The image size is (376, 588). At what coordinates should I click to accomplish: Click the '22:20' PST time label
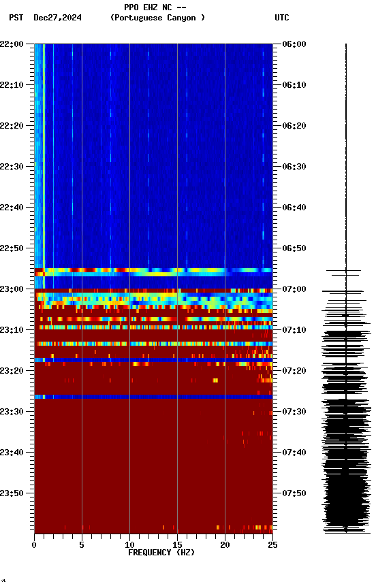click(12, 126)
